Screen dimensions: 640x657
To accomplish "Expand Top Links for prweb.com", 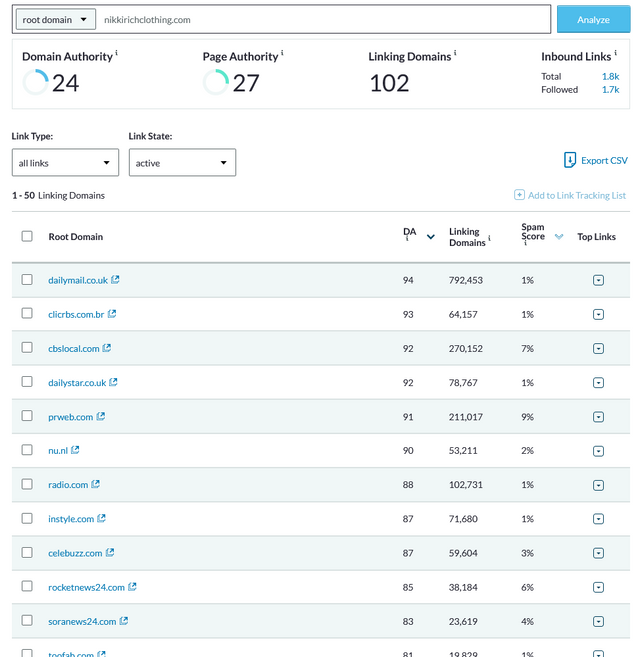I will [x=599, y=417].
